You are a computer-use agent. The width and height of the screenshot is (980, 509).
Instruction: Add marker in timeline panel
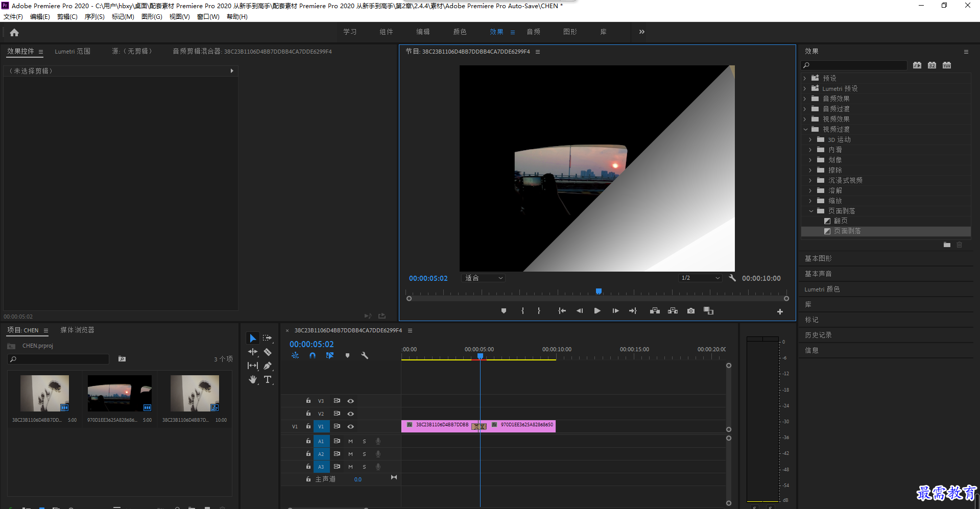click(x=347, y=355)
